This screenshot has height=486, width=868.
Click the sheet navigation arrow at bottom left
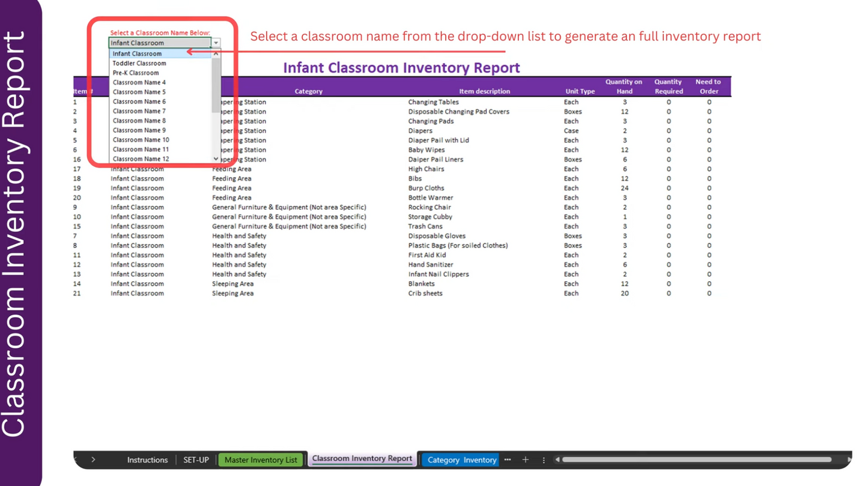point(94,460)
